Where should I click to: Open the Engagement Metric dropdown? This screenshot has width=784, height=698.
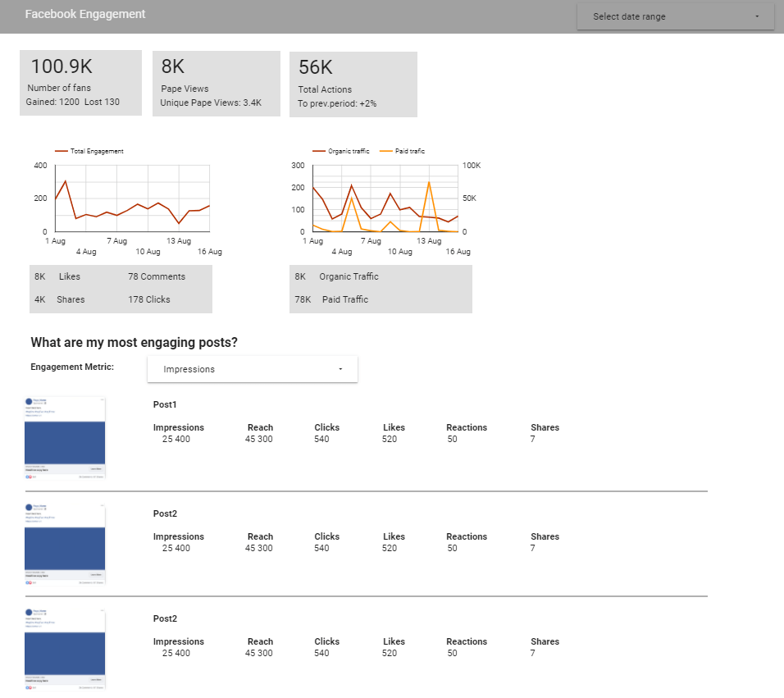point(252,369)
